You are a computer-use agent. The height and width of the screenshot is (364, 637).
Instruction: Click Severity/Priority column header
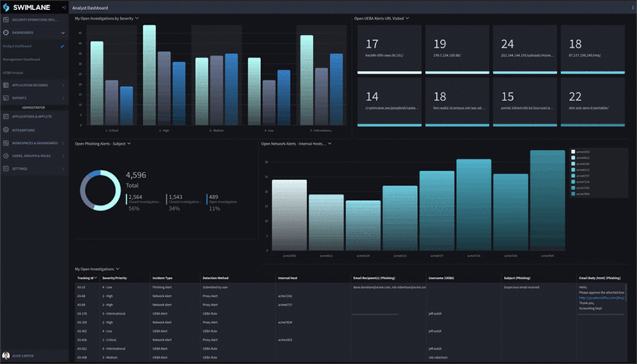[115, 278]
